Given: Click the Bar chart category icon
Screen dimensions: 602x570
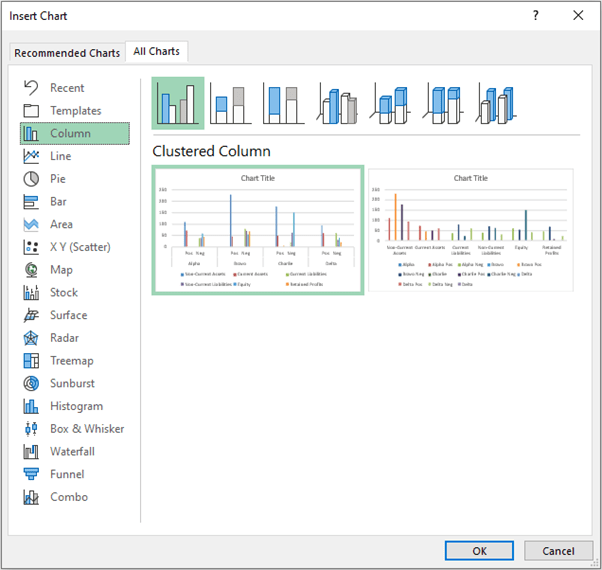Looking at the screenshot, I should pos(31,202).
